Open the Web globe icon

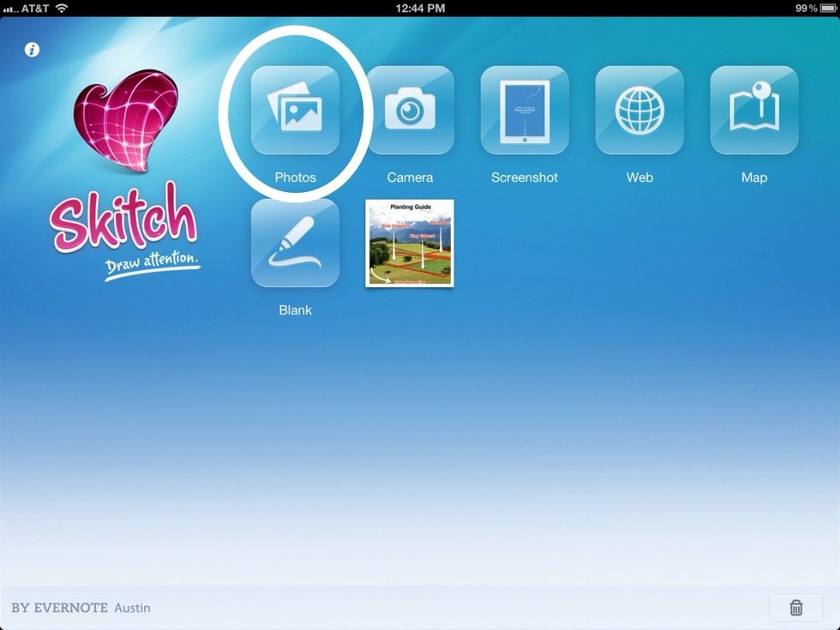coord(639,111)
